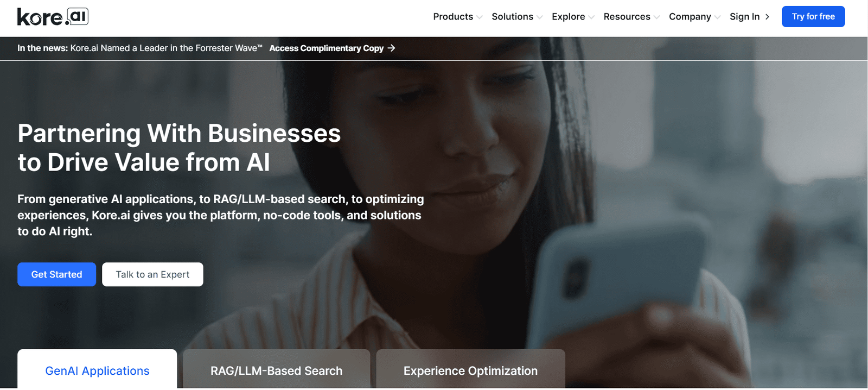This screenshot has width=868, height=390.
Task: Click the Try for free button
Action: point(813,16)
